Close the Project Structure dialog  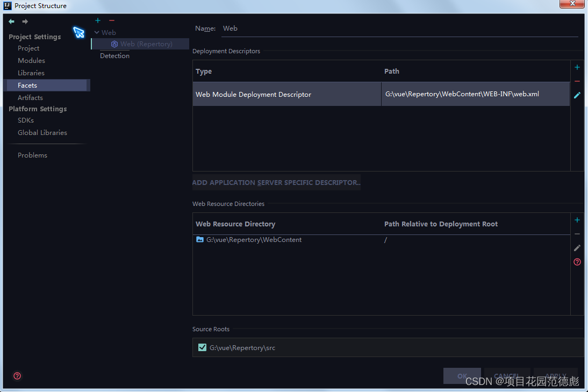[x=572, y=4]
